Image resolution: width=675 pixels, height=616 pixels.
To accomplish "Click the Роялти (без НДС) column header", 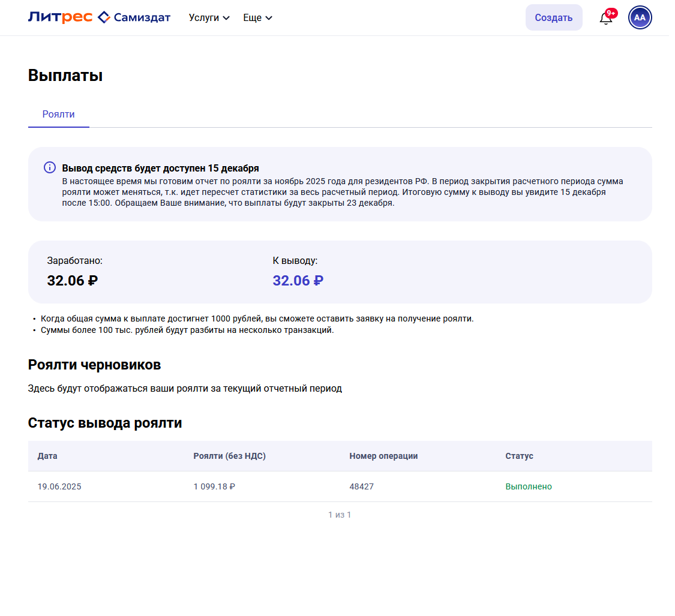I will (x=229, y=456).
